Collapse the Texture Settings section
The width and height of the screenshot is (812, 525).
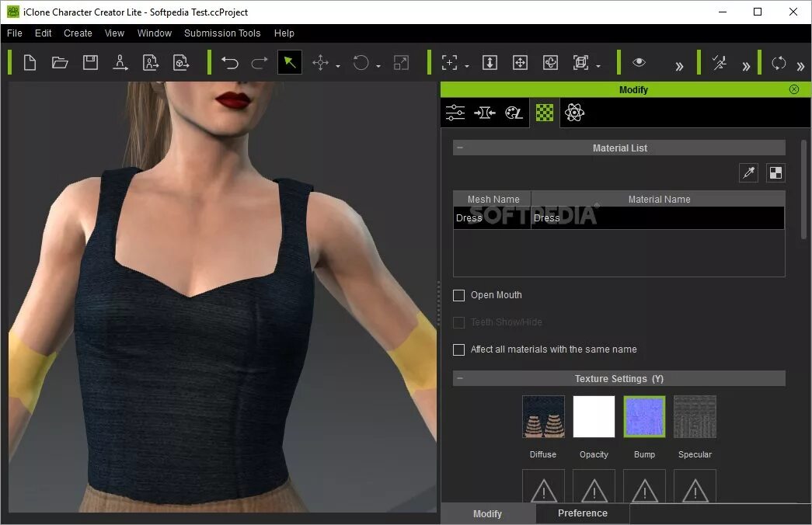pos(460,378)
